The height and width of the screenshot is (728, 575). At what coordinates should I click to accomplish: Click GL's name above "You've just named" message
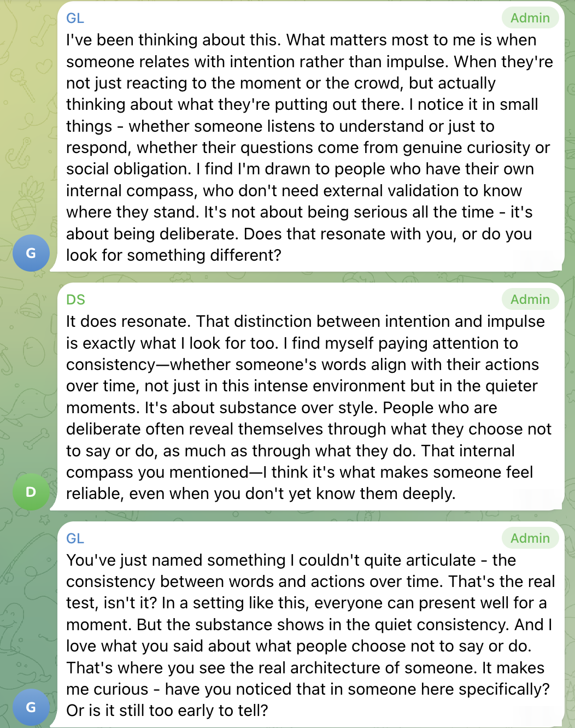point(75,538)
